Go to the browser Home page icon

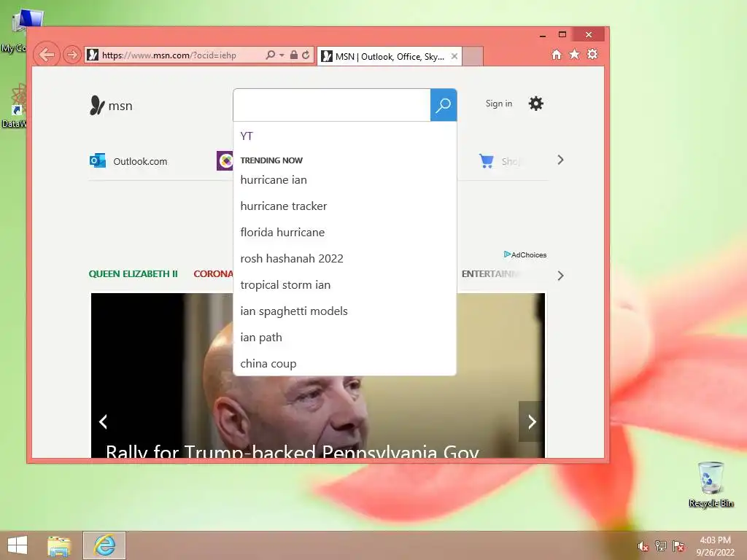coord(557,54)
